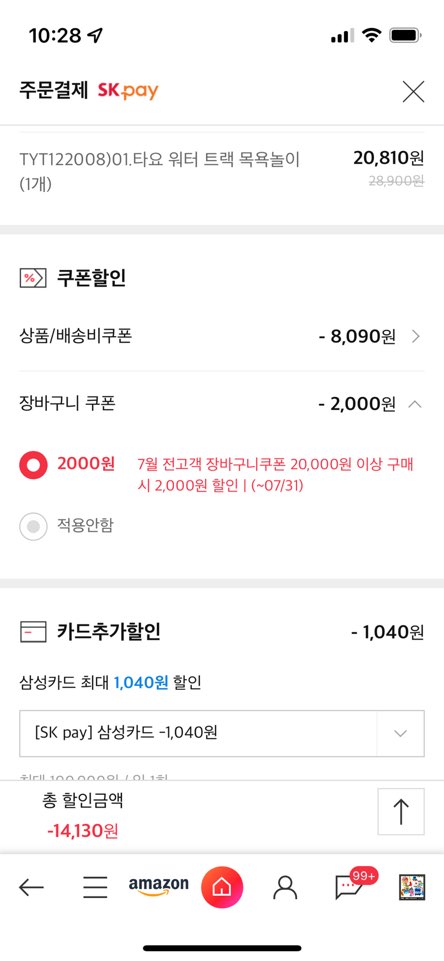This screenshot has height=961, width=444.
Task: Tap the 상품/배송비쿠폰 row label
Action: pos(75,336)
